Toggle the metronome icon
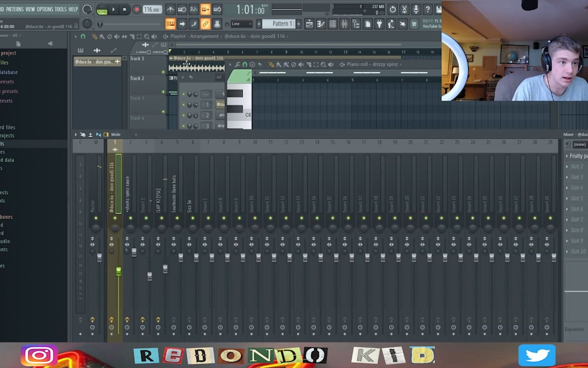This screenshot has height=368, width=588. coord(170,10)
